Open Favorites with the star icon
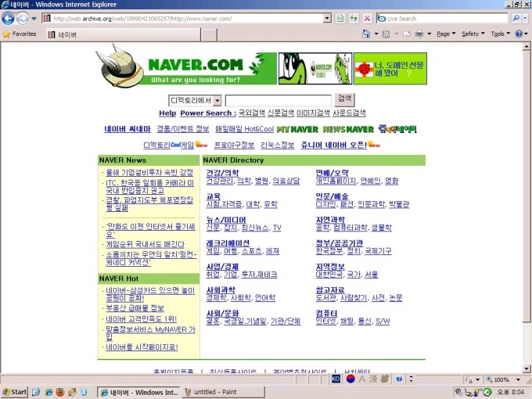The width and height of the screenshot is (532, 399). pyautogui.click(x=20, y=34)
